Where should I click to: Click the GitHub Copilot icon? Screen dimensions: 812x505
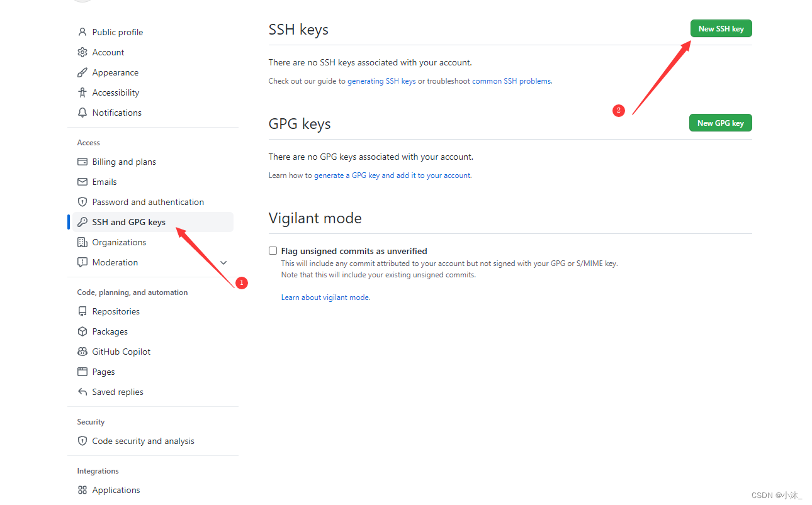tap(82, 352)
